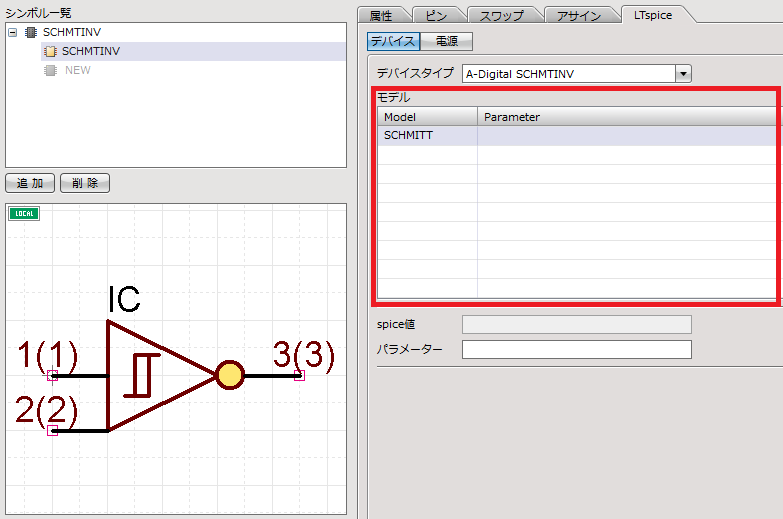Select the SCHMITT model cell
This screenshot has width=783, height=519.
427,135
